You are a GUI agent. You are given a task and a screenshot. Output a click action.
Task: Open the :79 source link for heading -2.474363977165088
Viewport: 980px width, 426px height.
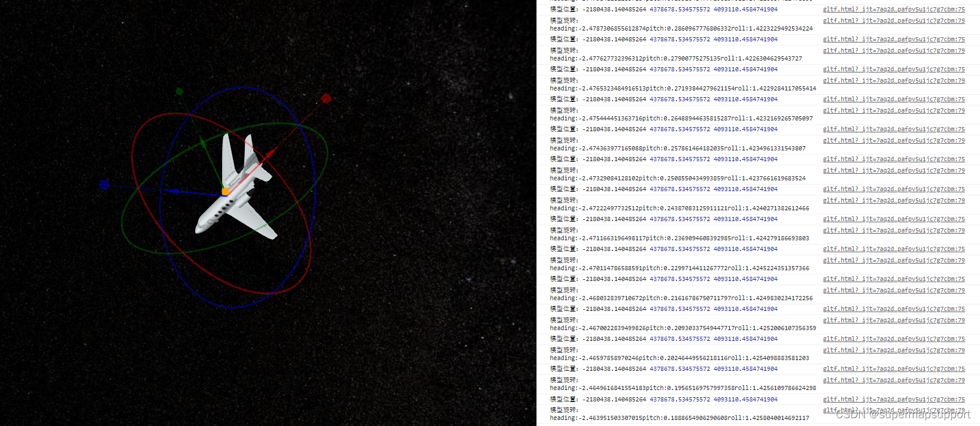pyautogui.click(x=893, y=140)
